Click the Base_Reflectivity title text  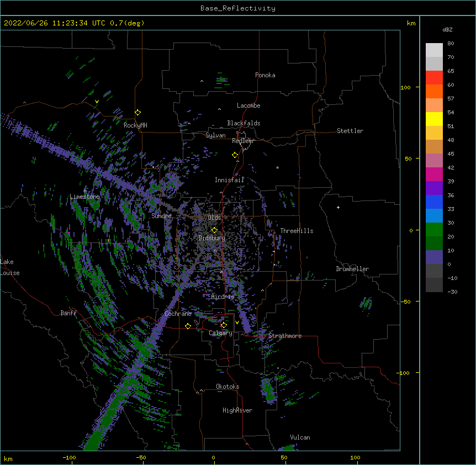pos(238,8)
